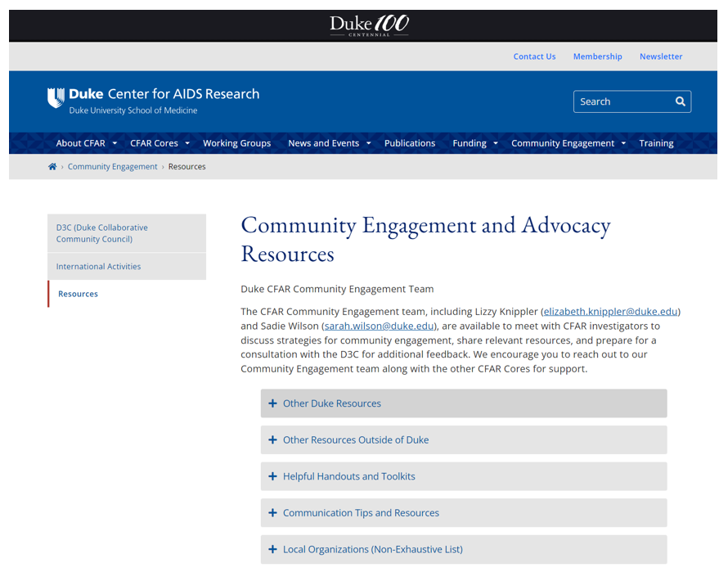The width and height of the screenshot is (728, 581).
Task: Open the Funding dropdown arrow
Action: pos(496,143)
